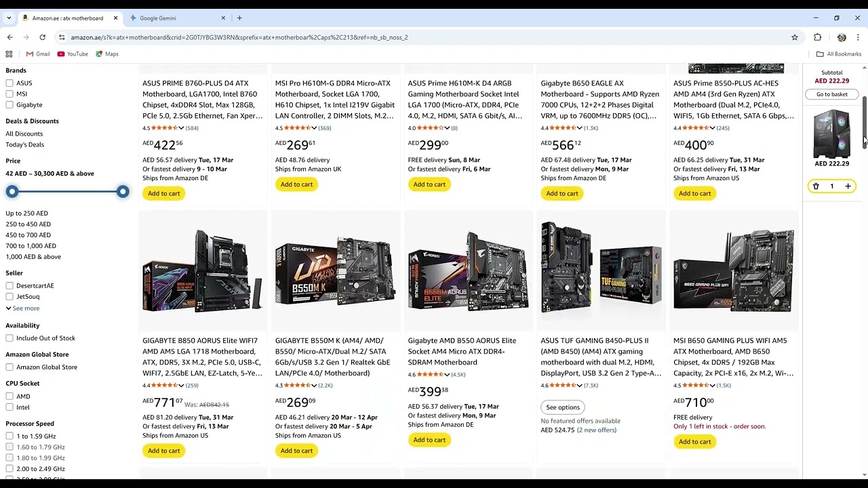Select All Discounts filter

coord(24,134)
